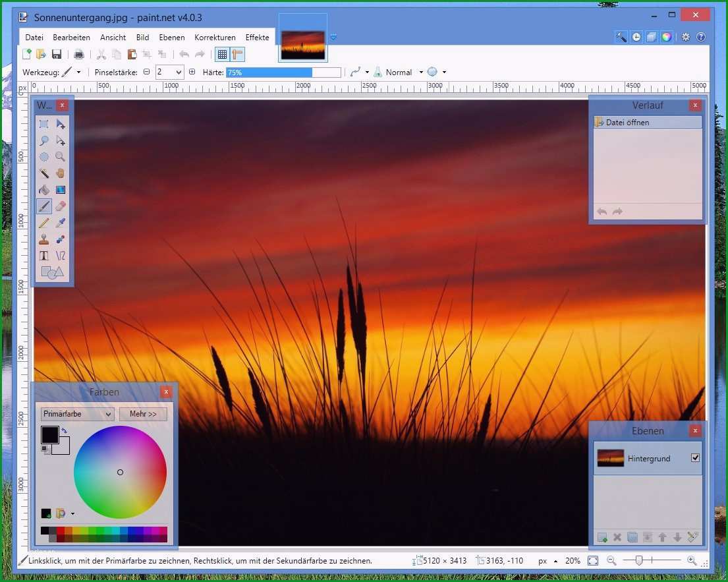Open the palette menu arrow in Farben
Image resolution: width=728 pixels, height=582 pixels.
click(x=73, y=513)
